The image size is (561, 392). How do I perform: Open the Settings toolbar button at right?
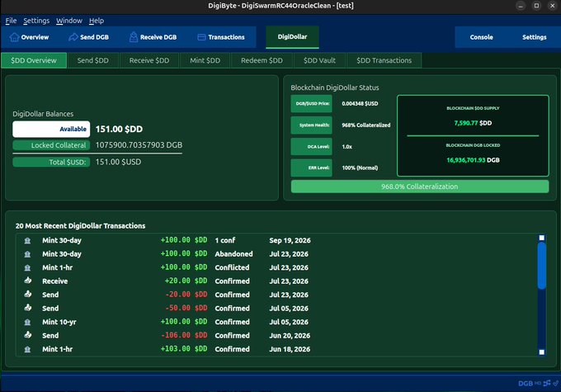534,37
